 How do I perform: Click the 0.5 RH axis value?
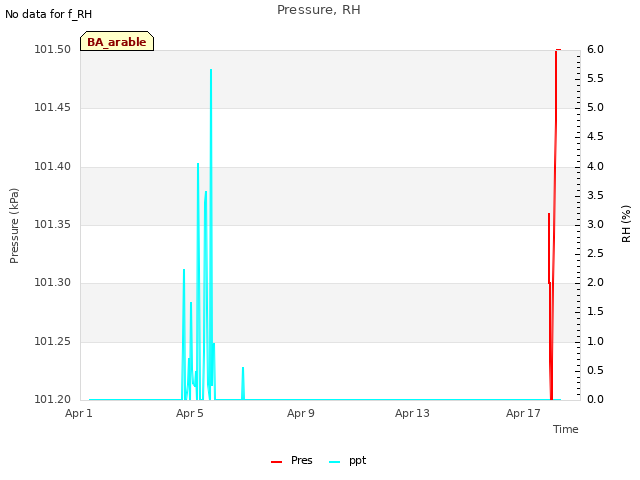pyautogui.click(x=595, y=370)
